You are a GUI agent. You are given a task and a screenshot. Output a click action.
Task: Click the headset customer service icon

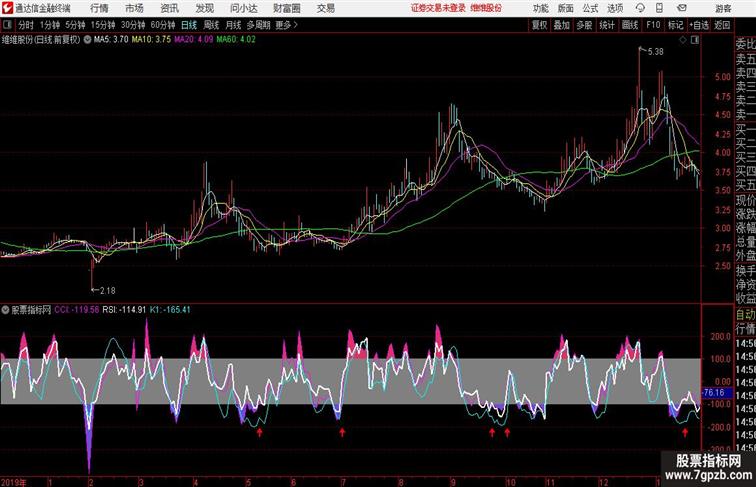[x=640, y=8]
